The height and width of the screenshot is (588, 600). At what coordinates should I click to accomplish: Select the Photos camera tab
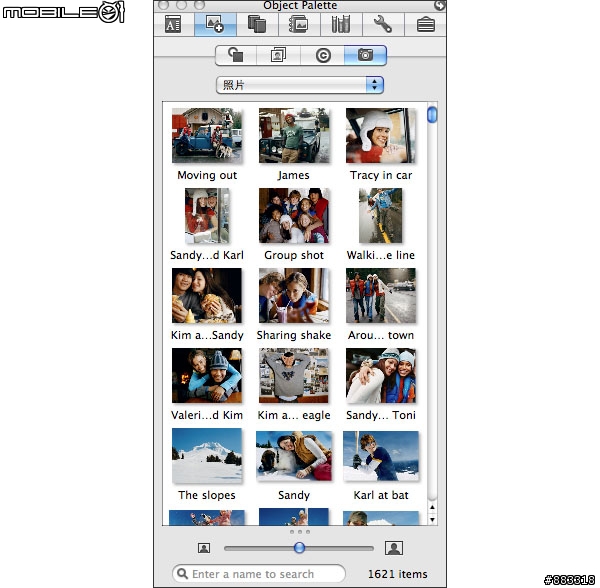point(365,55)
